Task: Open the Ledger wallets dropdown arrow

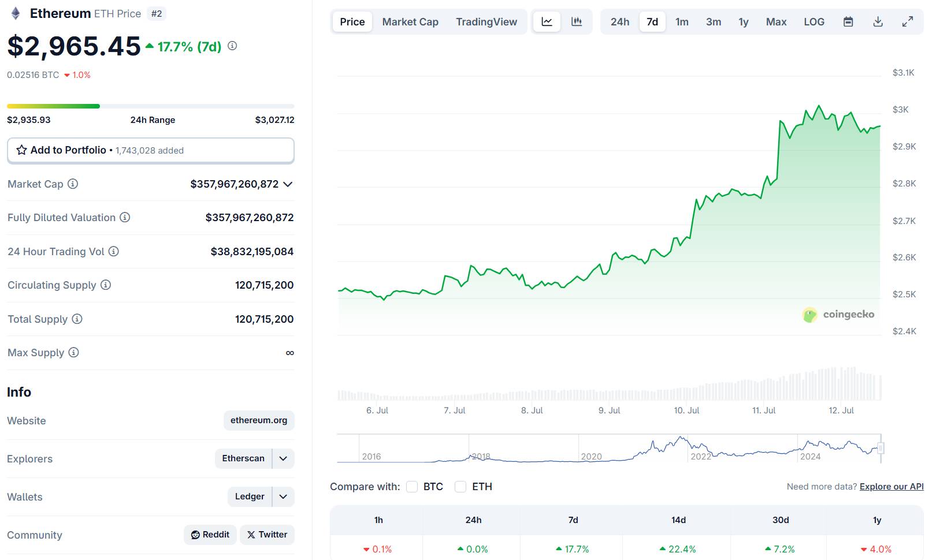Action: coord(283,496)
